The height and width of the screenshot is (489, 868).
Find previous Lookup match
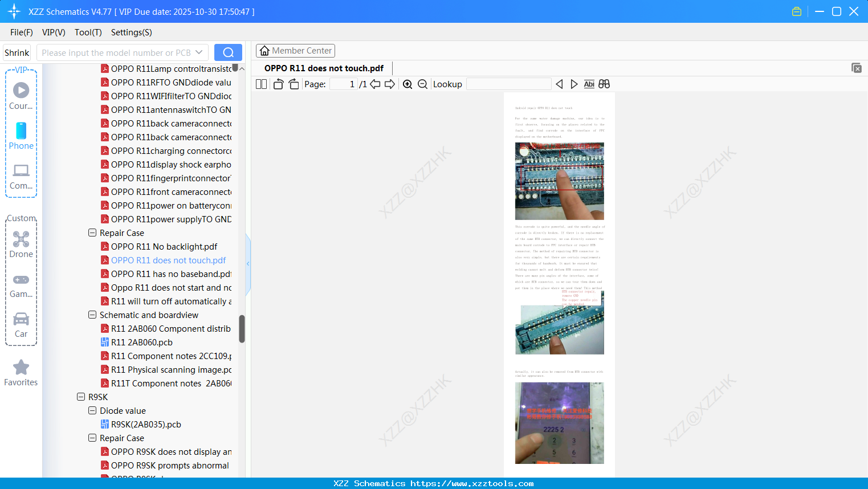pyautogui.click(x=559, y=84)
